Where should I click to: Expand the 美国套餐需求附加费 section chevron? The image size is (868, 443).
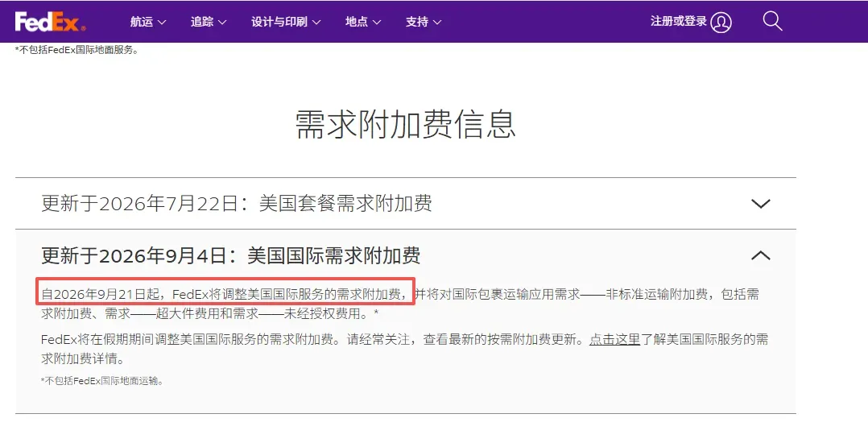tap(761, 203)
